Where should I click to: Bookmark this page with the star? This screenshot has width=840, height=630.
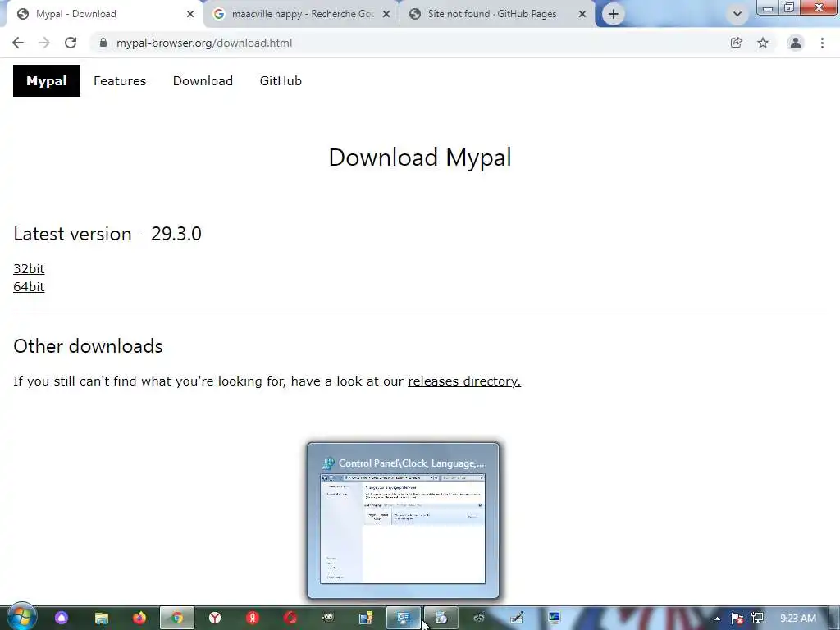763,43
